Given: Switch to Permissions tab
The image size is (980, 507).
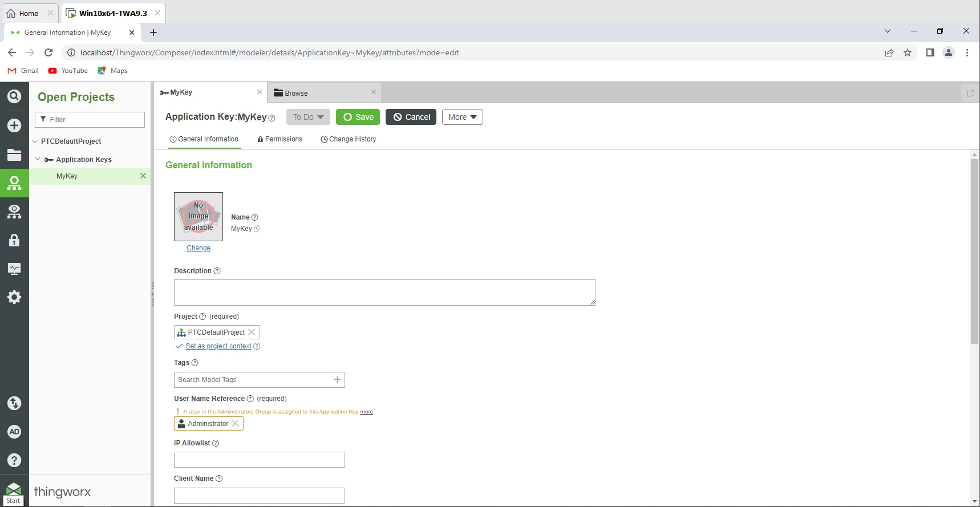Looking at the screenshot, I should [x=280, y=139].
